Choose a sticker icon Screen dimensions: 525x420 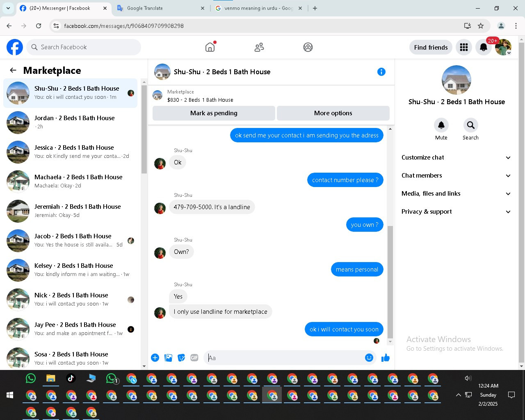click(181, 358)
